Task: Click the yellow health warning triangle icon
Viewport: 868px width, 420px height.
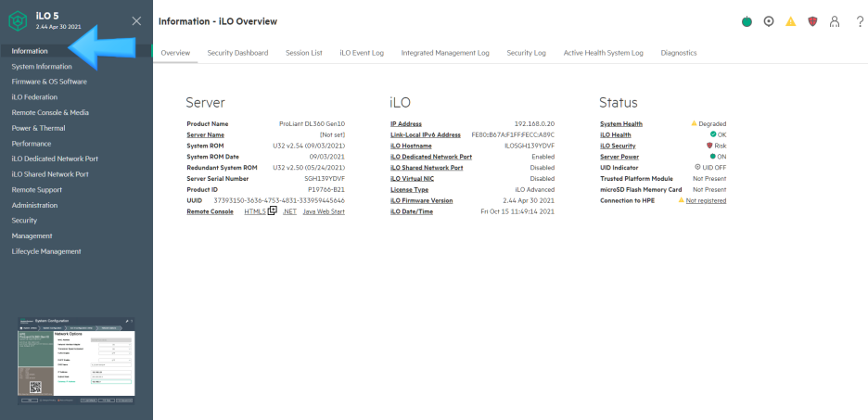Action: tap(790, 21)
